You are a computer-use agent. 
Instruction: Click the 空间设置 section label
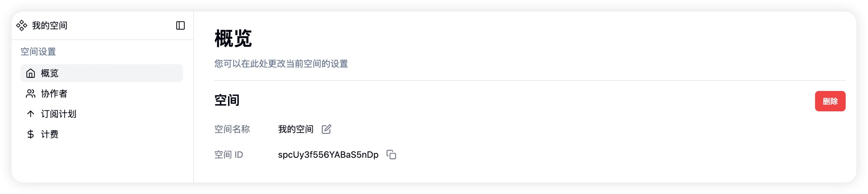click(38, 52)
